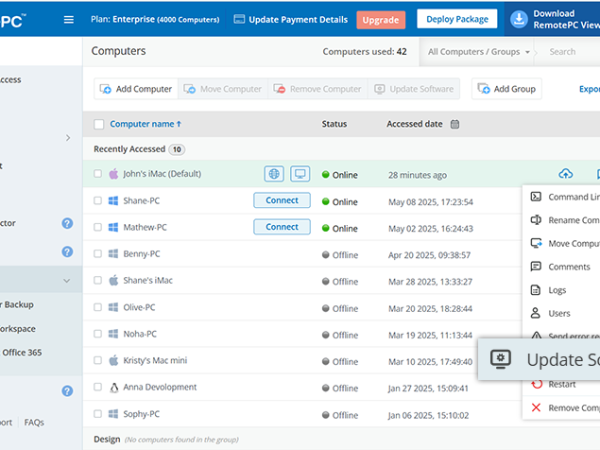Sort by Computer name column
Image resolution: width=600 pixels, height=450 pixels.
[145, 124]
